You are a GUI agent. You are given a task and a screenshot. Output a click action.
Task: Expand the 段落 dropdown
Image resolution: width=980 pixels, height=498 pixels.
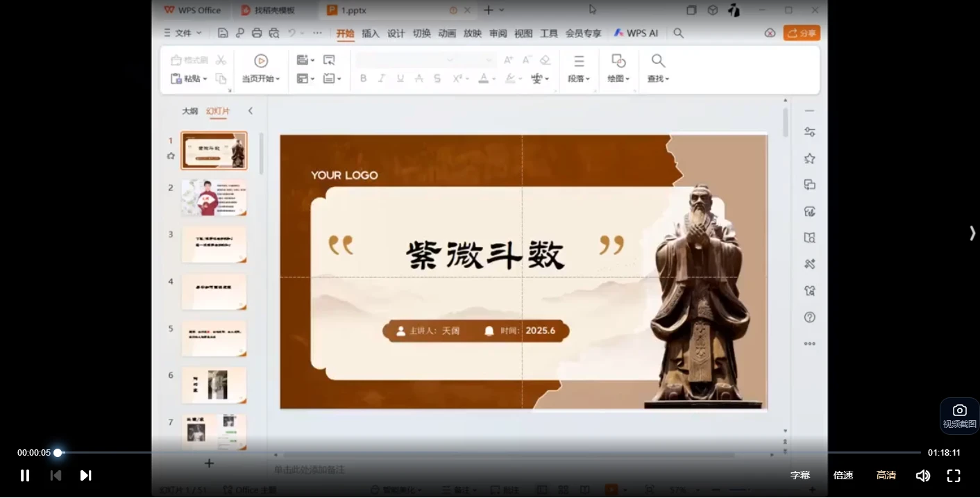[588, 79]
